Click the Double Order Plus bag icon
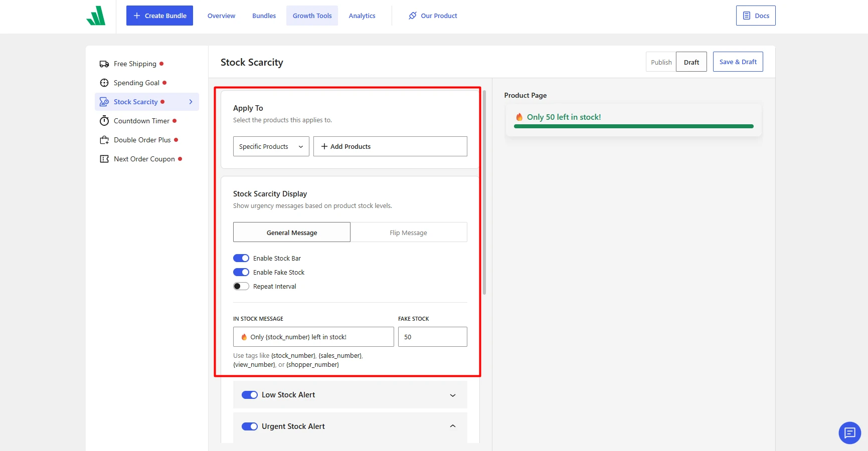The width and height of the screenshot is (868, 451). (104, 140)
